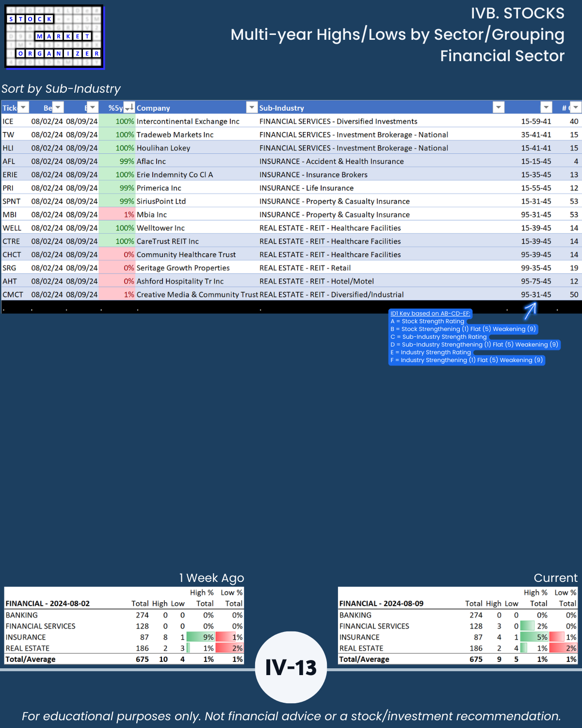
Task: Click company Tradeweb Markets Inc
Action: [x=175, y=134]
